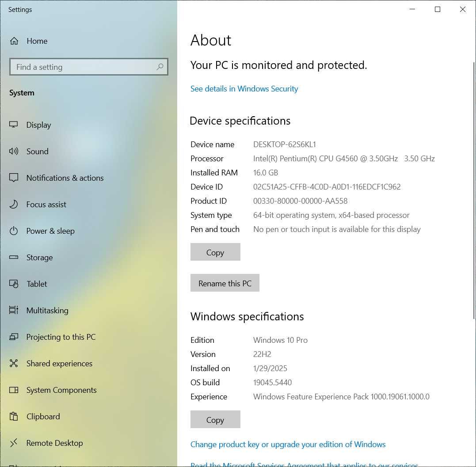Screen dimensions: 476x467
Task: Navigate to Storage settings
Action: click(89, 257)
